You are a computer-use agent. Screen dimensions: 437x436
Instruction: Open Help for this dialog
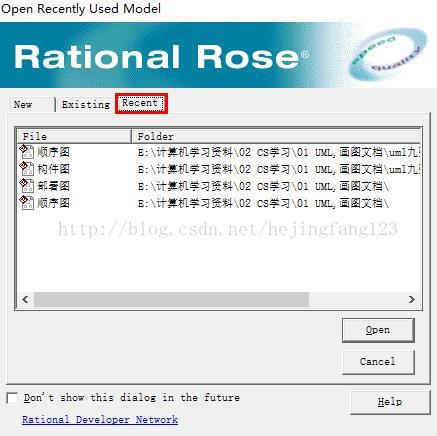pos(390,402)
